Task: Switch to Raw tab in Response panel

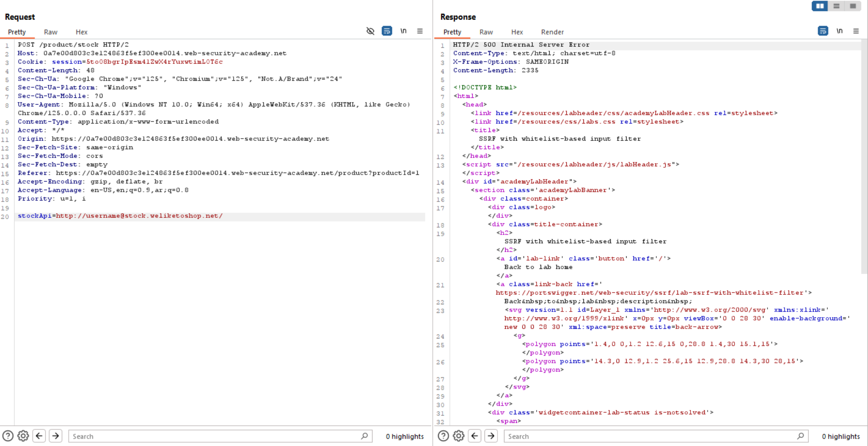Action: (x=485, y=32)
